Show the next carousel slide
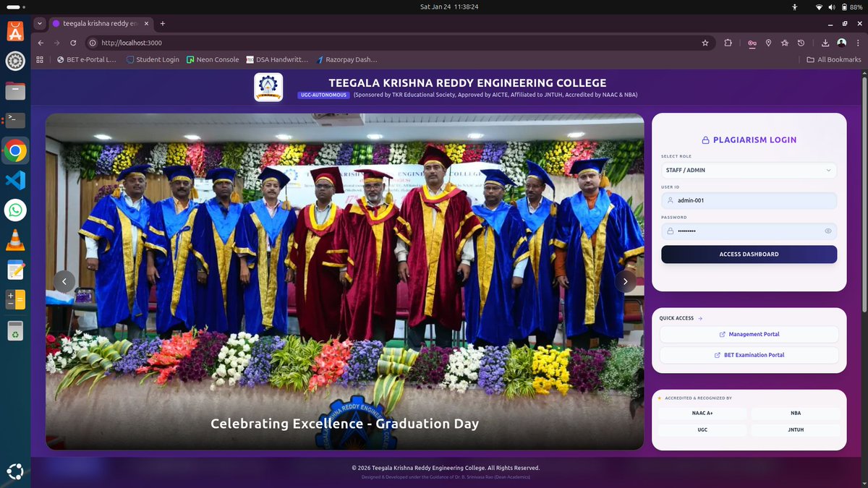The width and height of the screenshot is (868, 488). (x=626, y=281)
